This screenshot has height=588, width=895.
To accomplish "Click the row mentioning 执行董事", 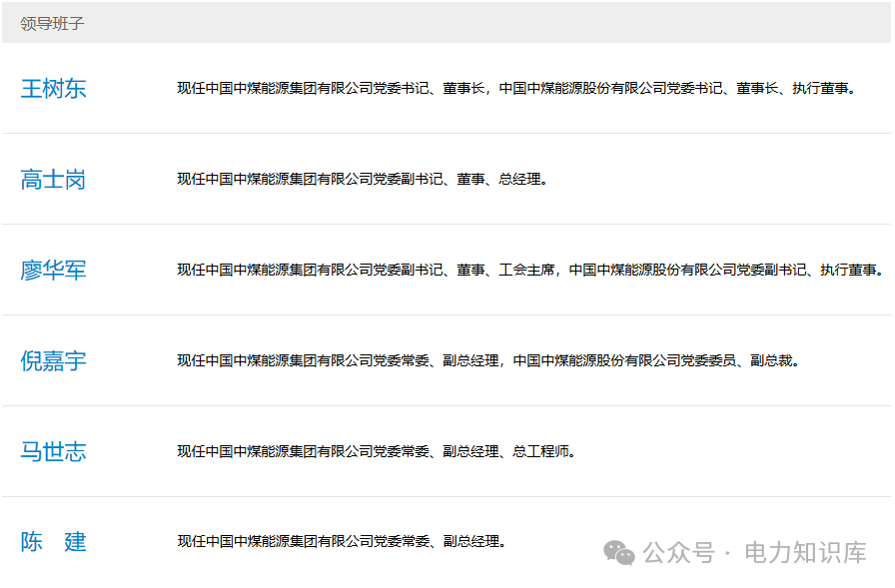I will pyautogui.click(x=447, y=89).
